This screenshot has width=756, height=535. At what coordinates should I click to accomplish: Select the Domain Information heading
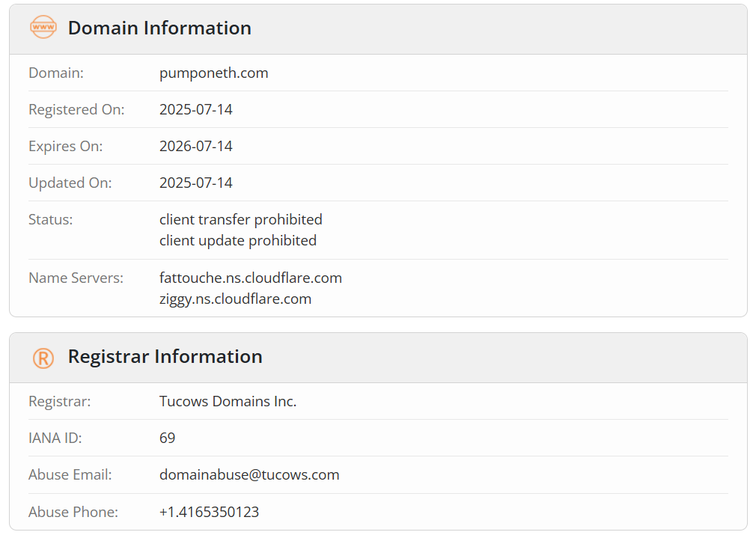pos(159,28)
